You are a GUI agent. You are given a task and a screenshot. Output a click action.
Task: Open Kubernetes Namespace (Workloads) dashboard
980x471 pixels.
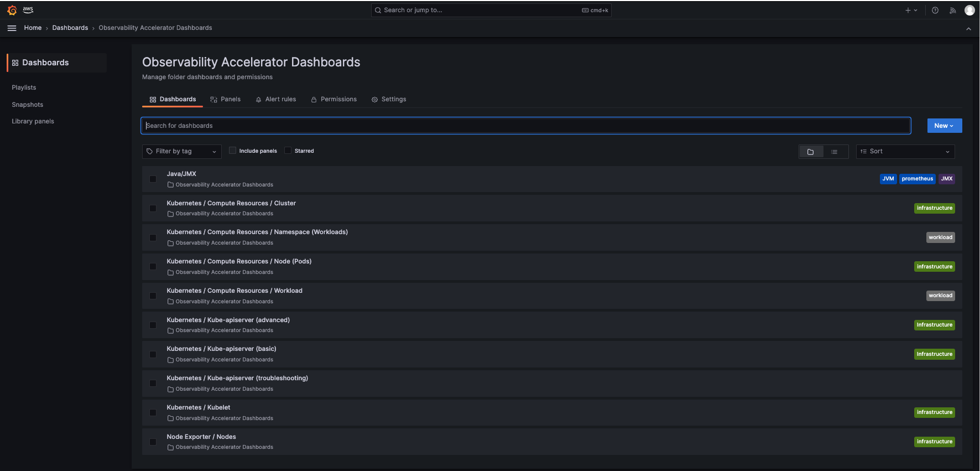(x=257, y=232)
